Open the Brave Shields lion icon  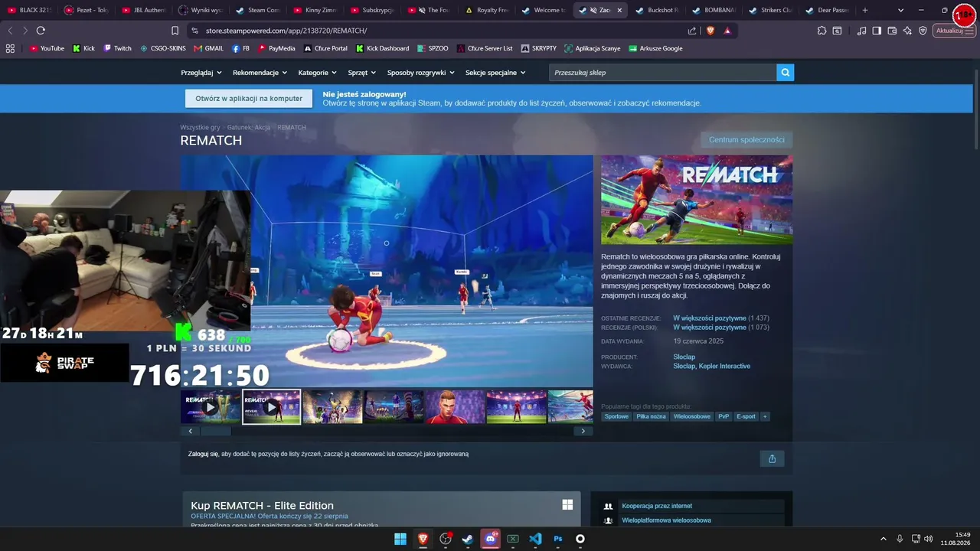coord(710,31)
